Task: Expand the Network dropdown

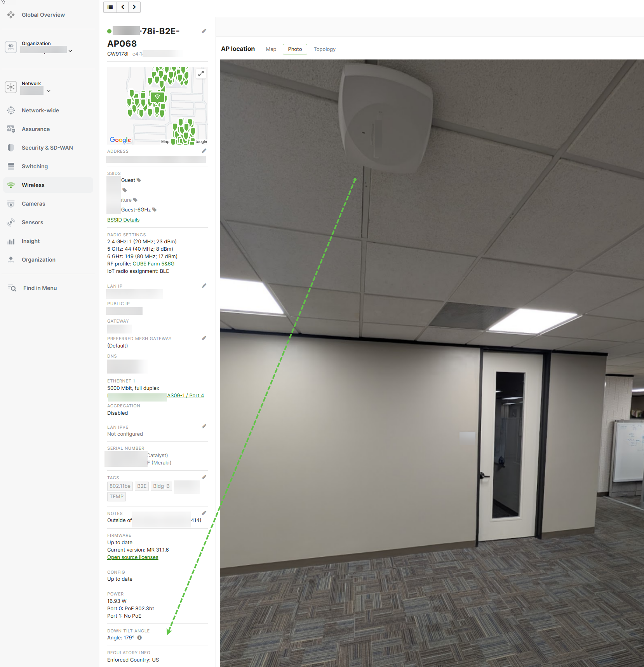Action: point(48,91)
